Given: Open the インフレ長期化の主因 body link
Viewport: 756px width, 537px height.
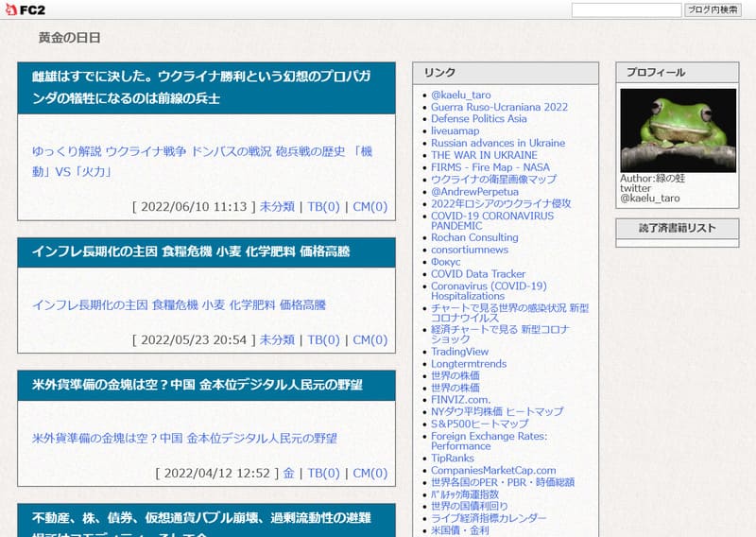Looking at the screenshot, I should [179, 305].
